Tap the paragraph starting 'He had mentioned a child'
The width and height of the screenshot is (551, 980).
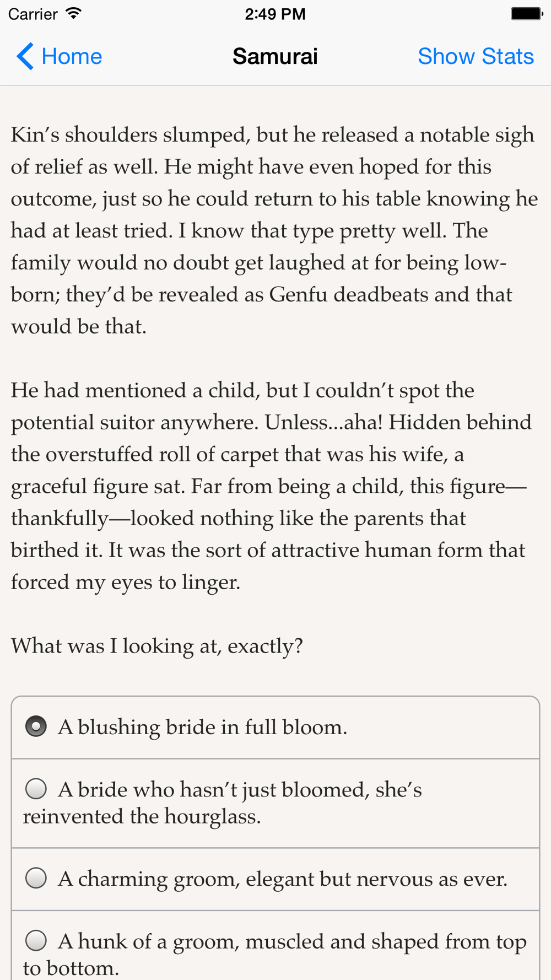click(x=271, y=486)
